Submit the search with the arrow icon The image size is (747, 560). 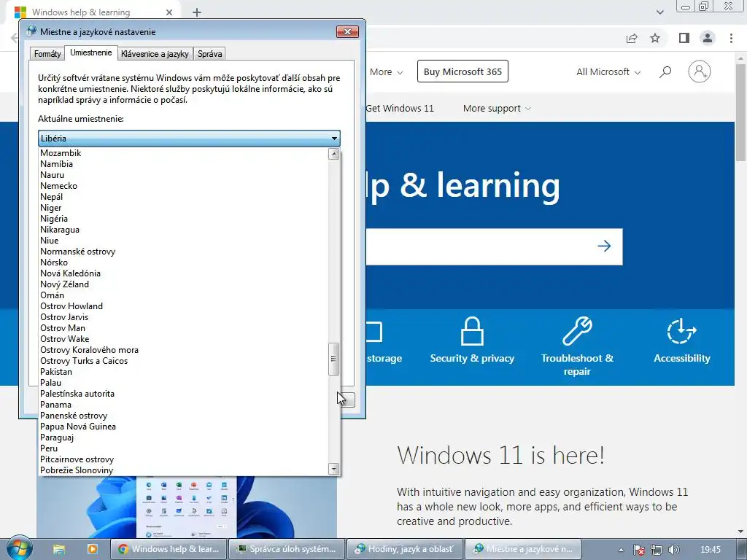pos(604,246)
